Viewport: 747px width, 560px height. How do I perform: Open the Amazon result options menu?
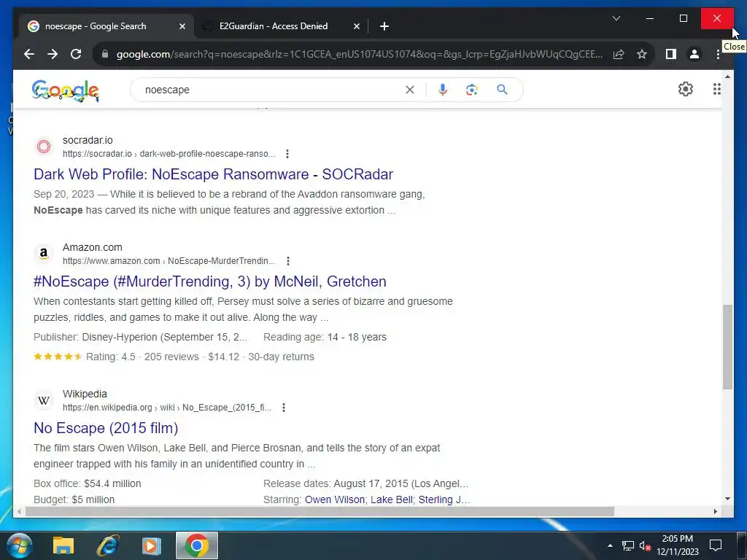pyautogui.click(x=287, y=261)
